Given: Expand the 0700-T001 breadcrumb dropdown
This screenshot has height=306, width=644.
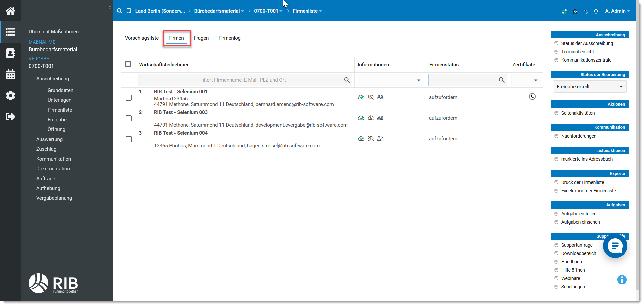Looking at the screenshot, I should click(281, 11).
